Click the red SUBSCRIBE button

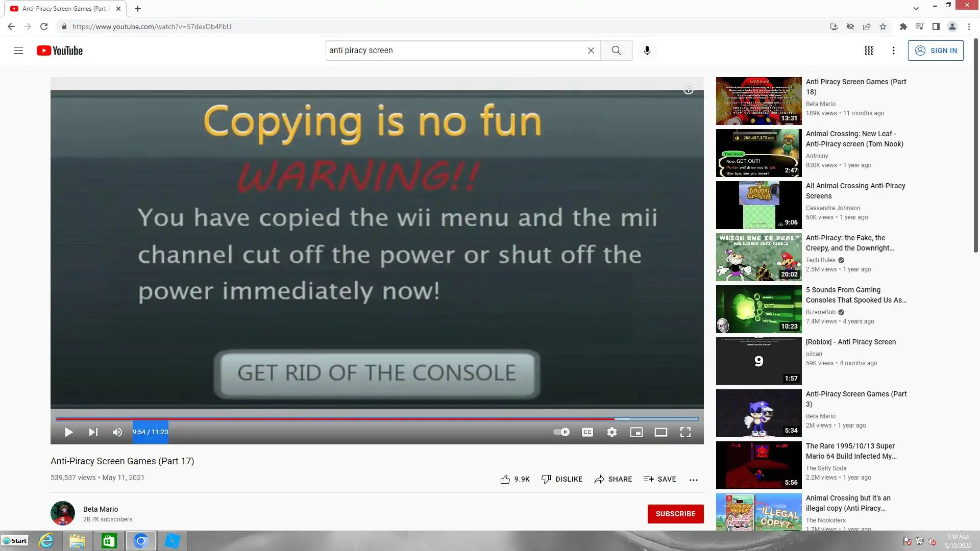(675, 514)
